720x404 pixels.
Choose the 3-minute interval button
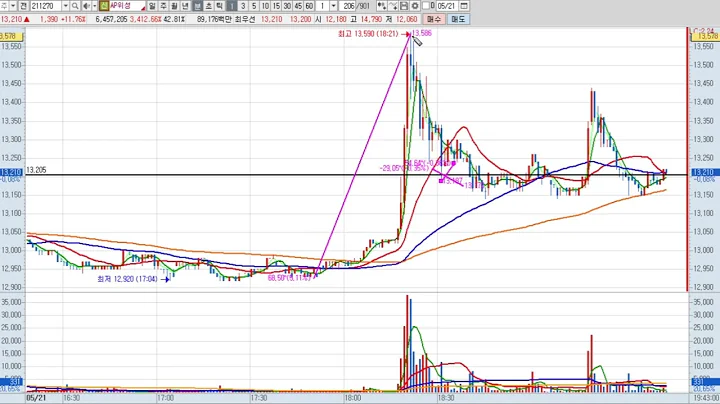[x=243, y=6]
